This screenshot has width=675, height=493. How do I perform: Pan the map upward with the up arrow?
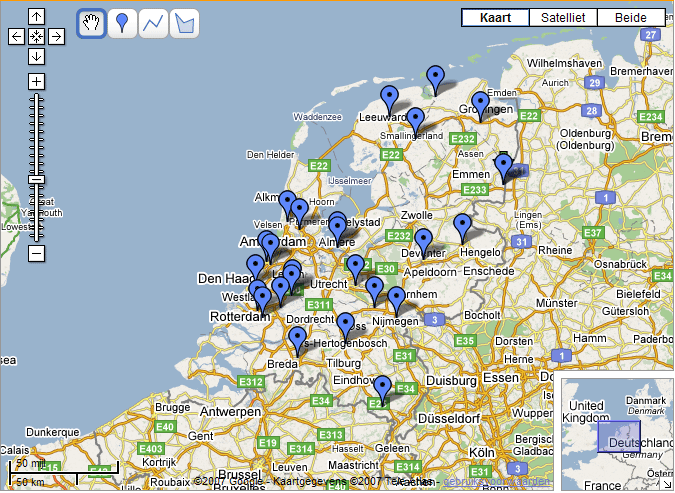tap(37, 17)
